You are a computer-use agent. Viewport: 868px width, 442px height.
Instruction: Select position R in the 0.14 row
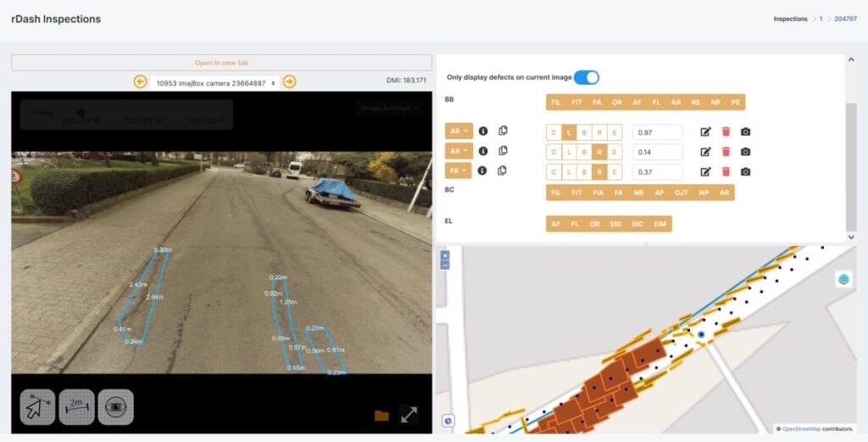[599, 153]
